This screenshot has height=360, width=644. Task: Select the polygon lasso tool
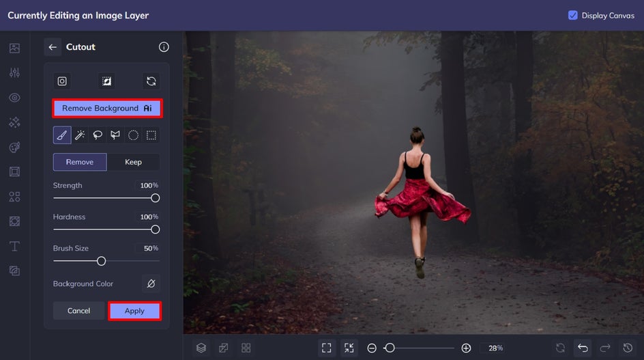point(115,135)
